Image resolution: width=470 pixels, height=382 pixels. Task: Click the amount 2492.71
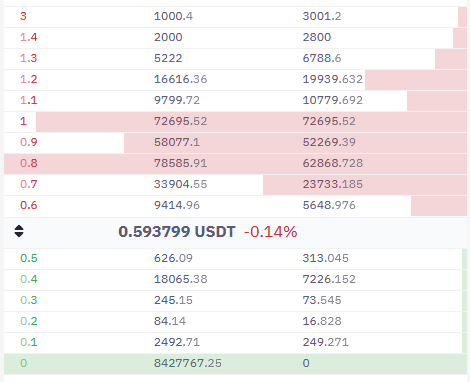177,342
